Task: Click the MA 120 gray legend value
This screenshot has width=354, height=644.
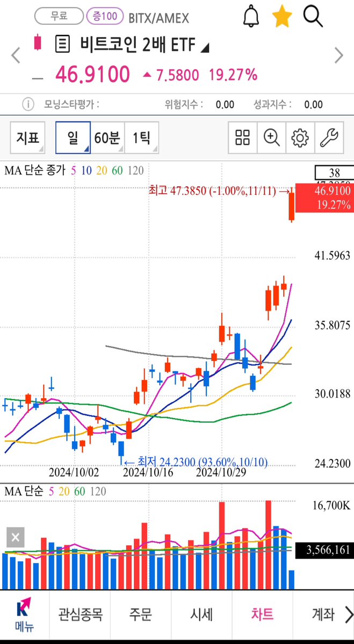Action: [136, 171]
